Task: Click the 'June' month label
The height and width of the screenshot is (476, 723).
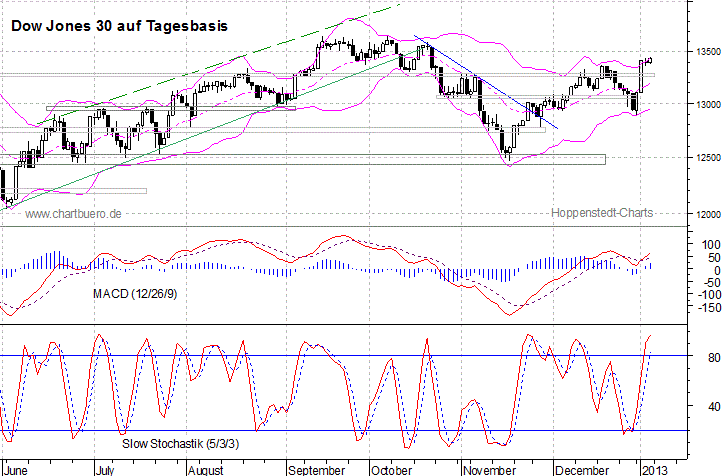Action: [16, 470]
